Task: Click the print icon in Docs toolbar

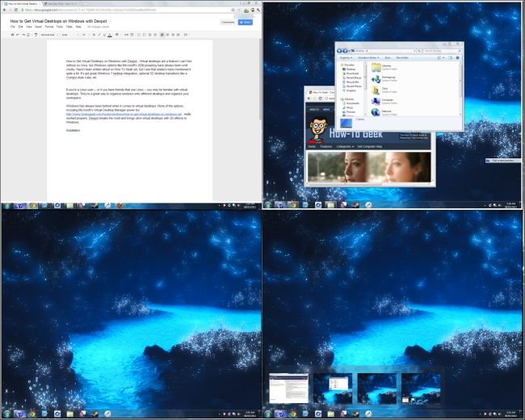Action: pyautogui.click(x=12, y=35)
